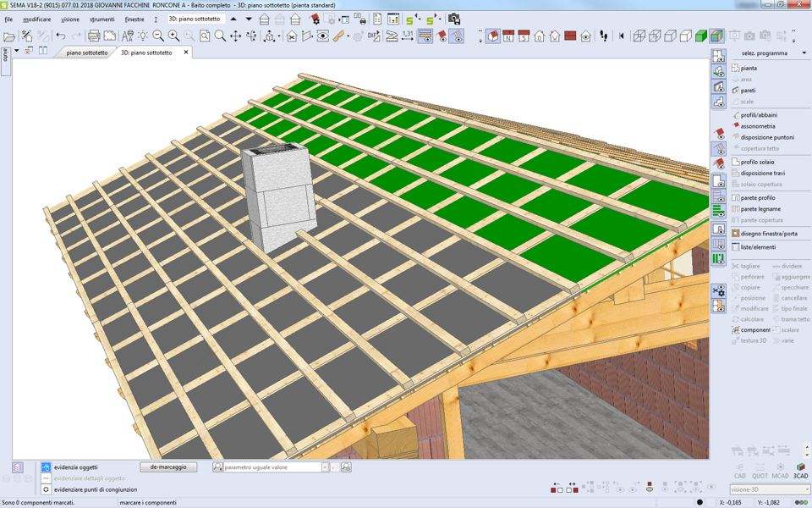The width and height of the screenshot is (812, 508).
Task: Expand the '3D: piano sottotetto' floor selector
Action: (x=249, y=19)
